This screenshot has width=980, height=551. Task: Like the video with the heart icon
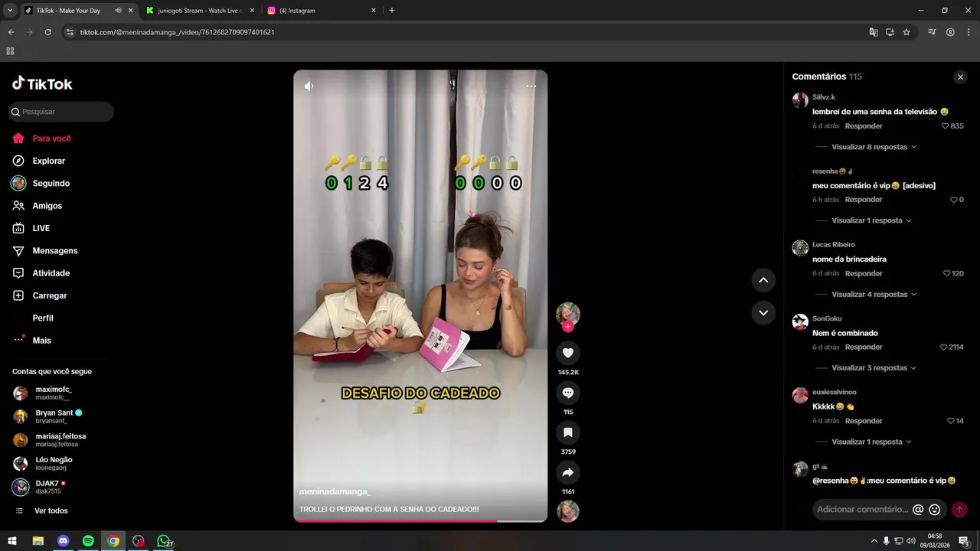[568, 353]
